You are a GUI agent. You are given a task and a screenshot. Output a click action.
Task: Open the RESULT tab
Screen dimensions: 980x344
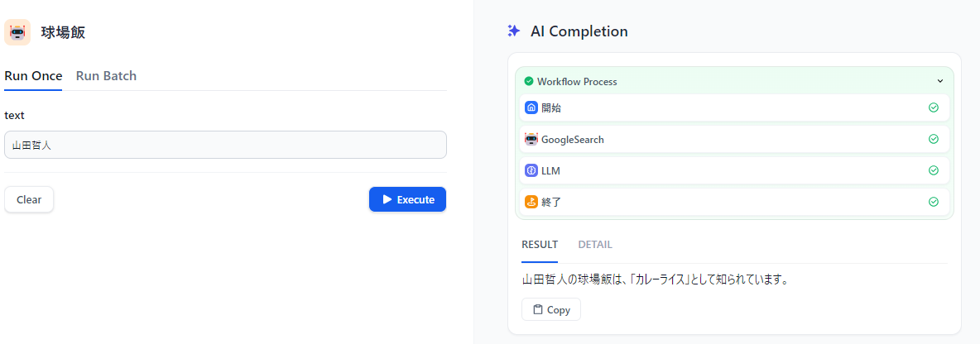(540, 245)
